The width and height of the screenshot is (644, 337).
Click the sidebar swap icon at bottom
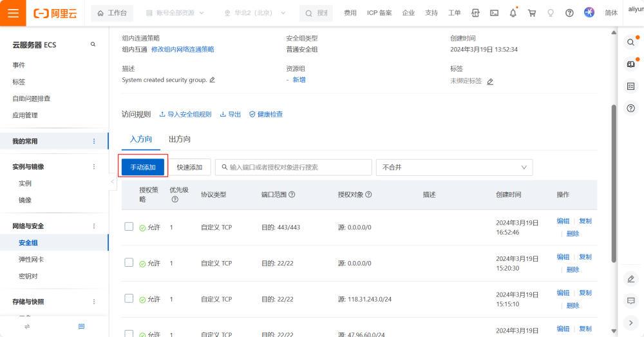pos(27,327)
